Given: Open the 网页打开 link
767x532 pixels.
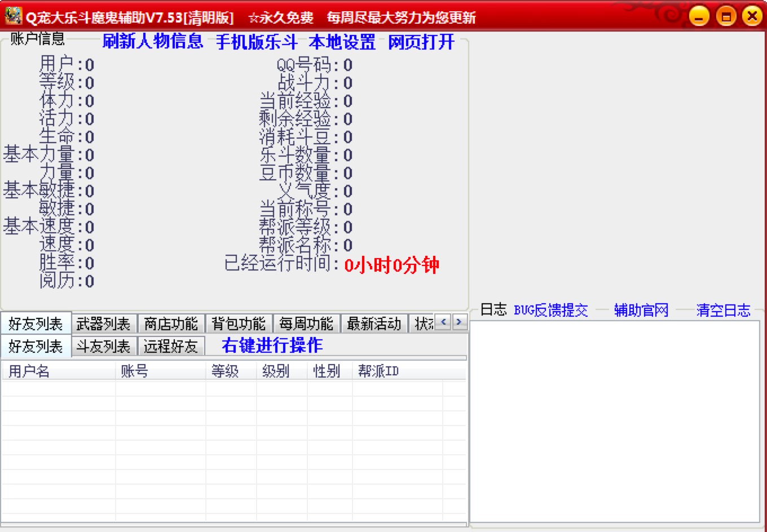Looking at the screenshot, I should (420, 42).
